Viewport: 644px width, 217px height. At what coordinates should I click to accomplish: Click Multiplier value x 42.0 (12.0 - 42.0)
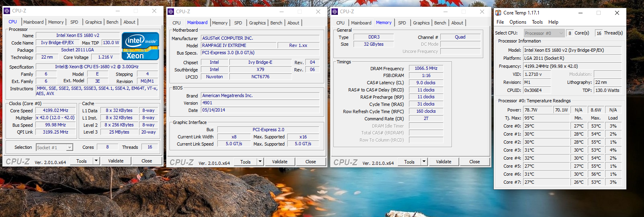[x=55, y=118]
